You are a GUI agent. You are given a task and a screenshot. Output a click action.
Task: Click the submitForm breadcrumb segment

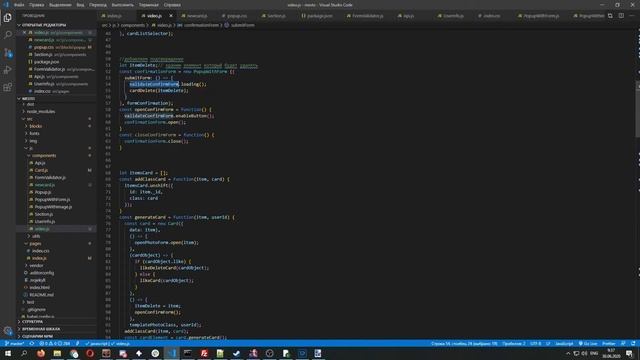click(242, 25)
